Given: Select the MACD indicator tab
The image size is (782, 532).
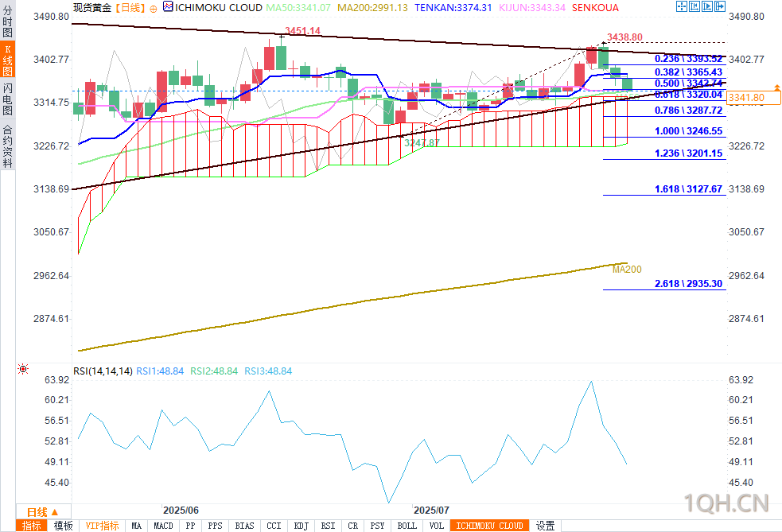Looking at the screenshot, I should [x=164, y=526].
